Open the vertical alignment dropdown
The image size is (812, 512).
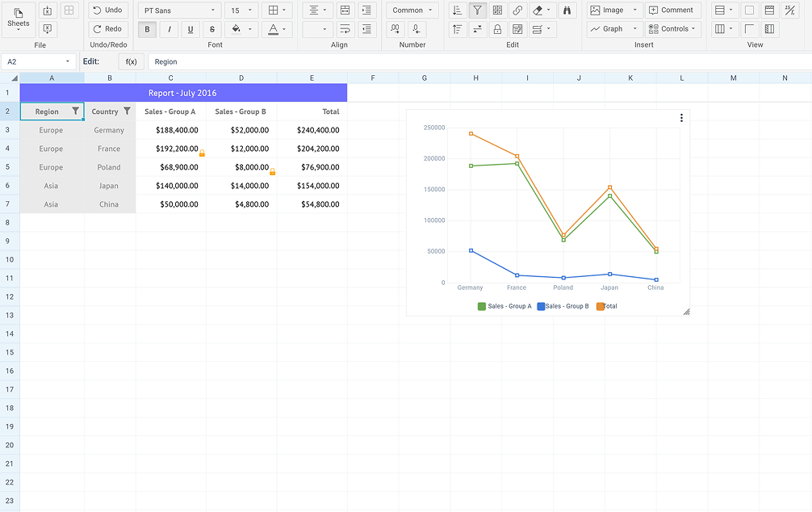(x=317, y=30)
